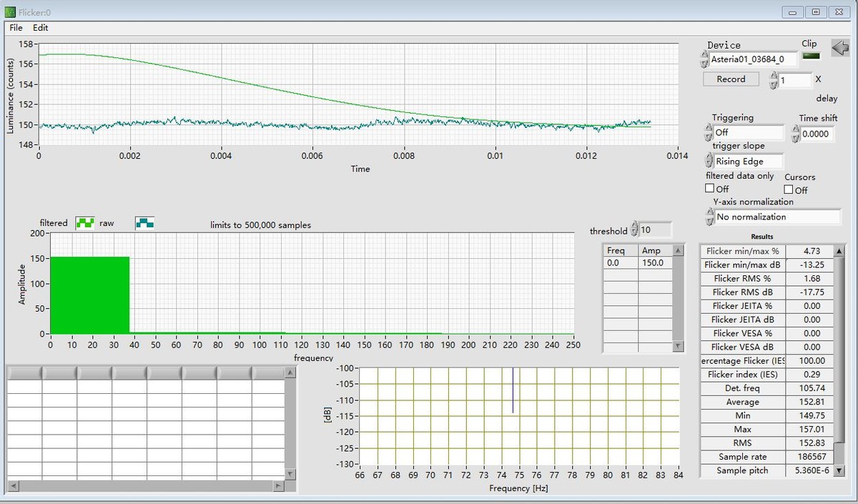Click the Clip indicator light
The width and height of the screenshot is (858, 504).
click(811, 57)
